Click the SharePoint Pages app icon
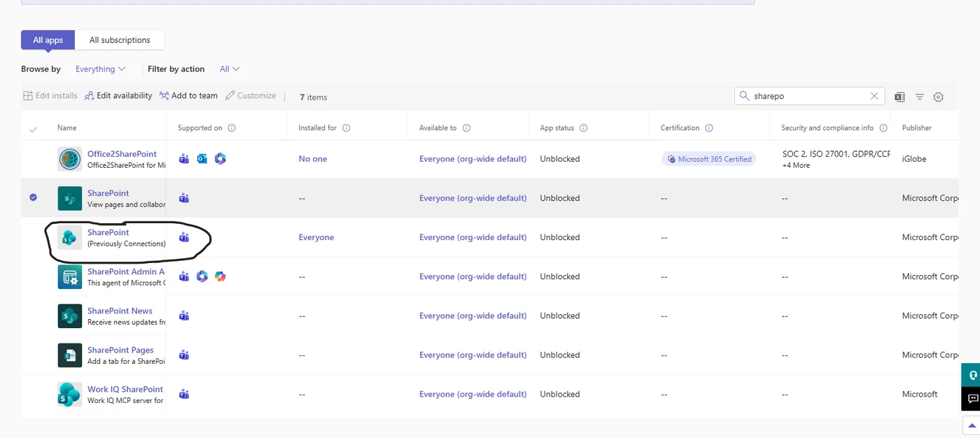The image size is (980, 438). coord(69,355)
